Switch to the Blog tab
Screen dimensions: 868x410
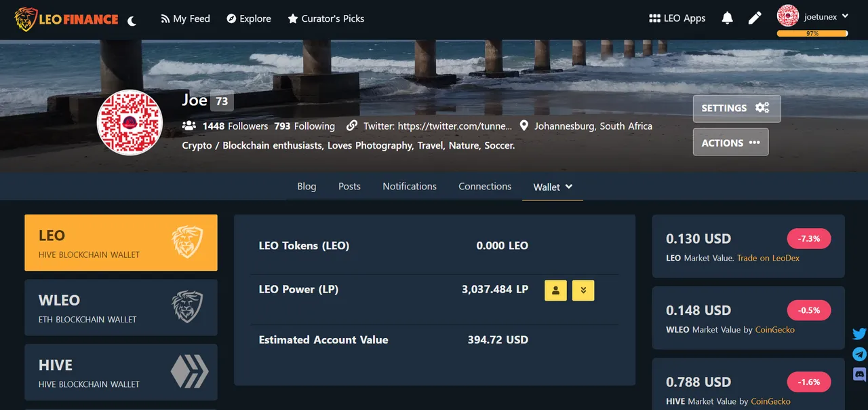[307, 186]
